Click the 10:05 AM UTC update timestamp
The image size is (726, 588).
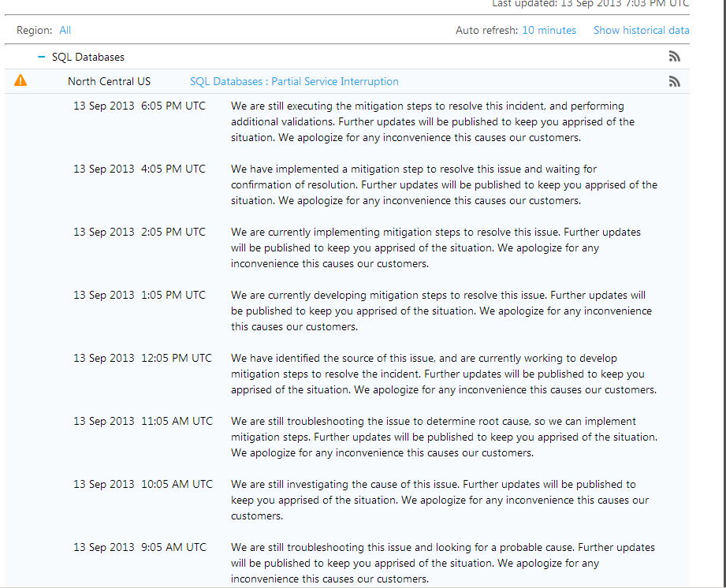pyautogui.click(x=143, y=484)
